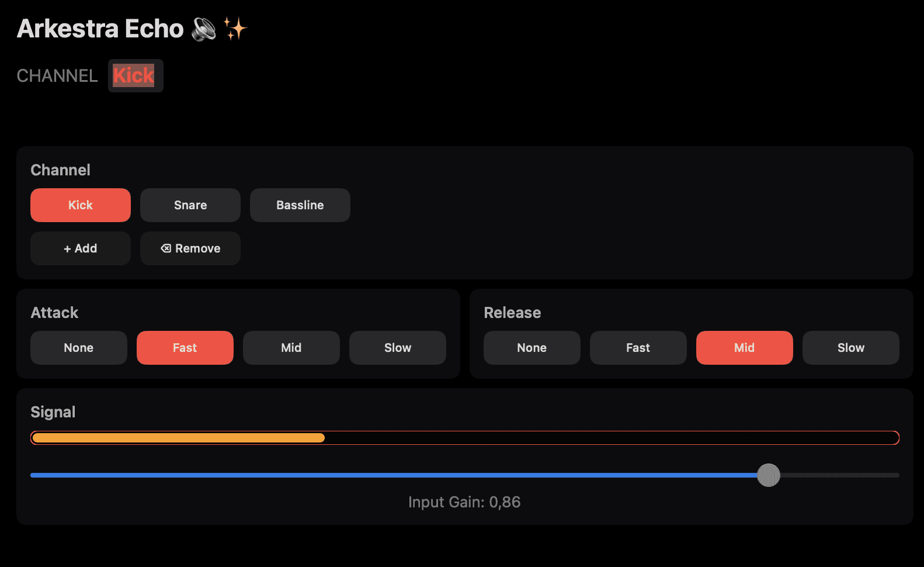Image resolution: width=924 pixels, height=567 pixels.
Task: Set Attack to Fast
Action: tap(185, 348)
